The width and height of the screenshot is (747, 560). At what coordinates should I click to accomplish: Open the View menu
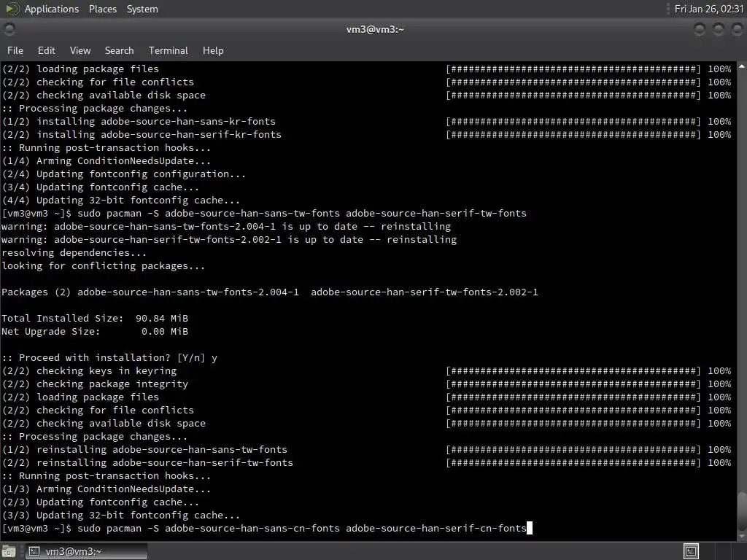pyautogui.click(x=80, y=50)
